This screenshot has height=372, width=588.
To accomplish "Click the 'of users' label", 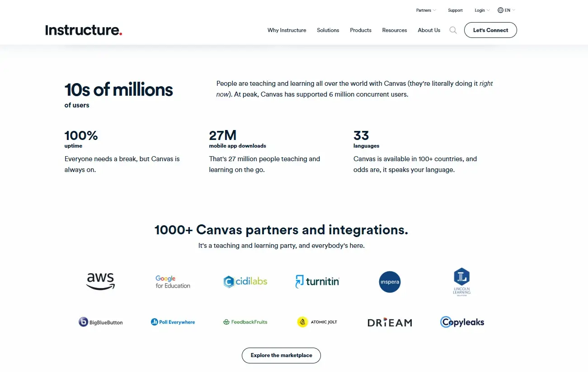I will tap(77, 105).
